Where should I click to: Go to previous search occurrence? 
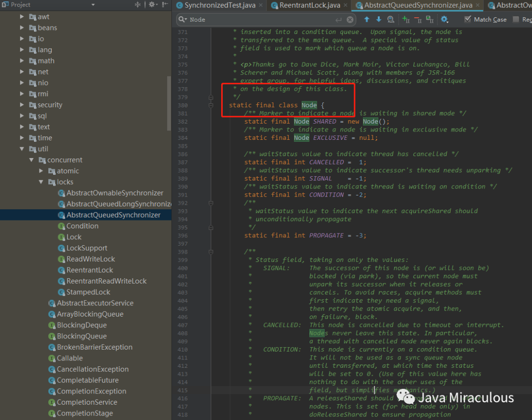click(x=367, y=19)
